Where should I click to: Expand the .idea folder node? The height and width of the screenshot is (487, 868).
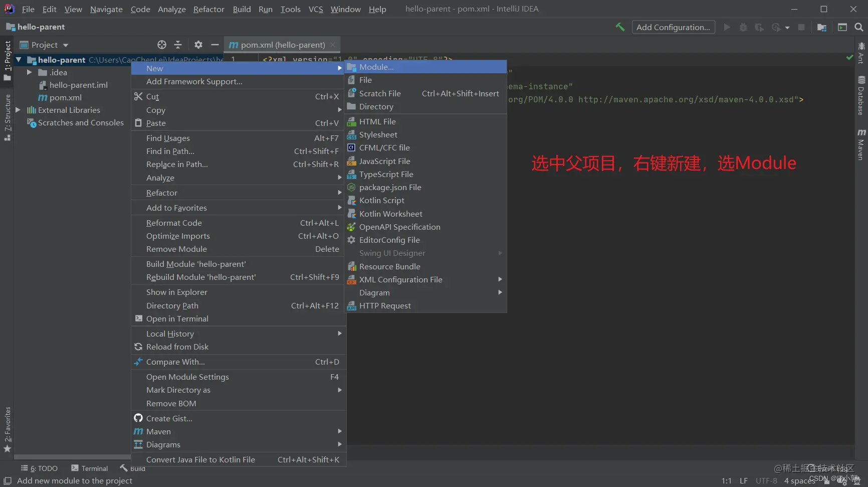[x=29, y=72]
